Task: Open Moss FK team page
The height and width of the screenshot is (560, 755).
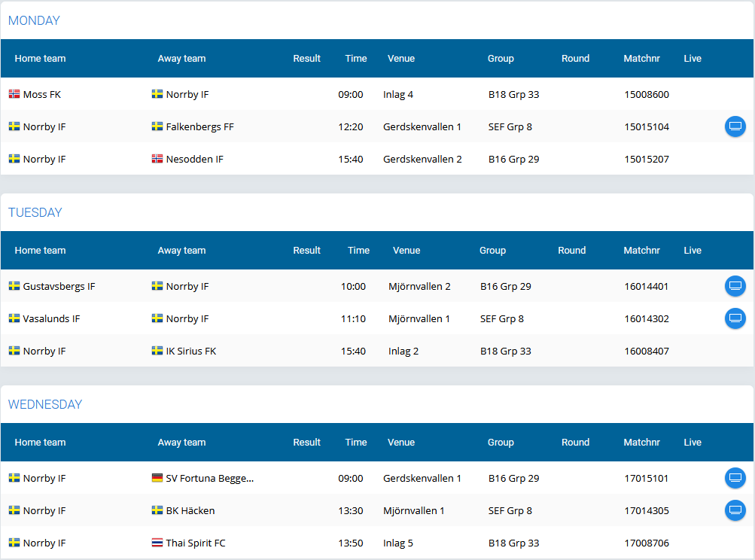Action: pyautogui.click(x=42, y=94)
